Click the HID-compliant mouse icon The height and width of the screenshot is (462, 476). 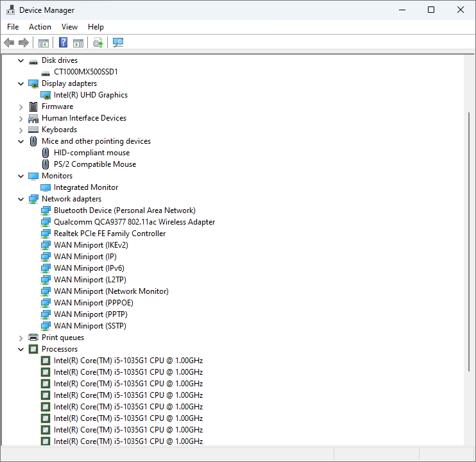(46, 153)
